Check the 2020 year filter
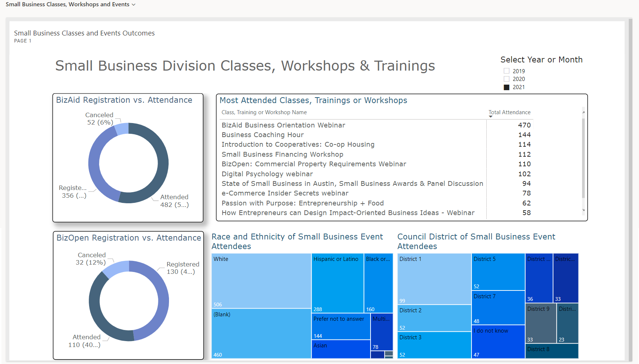The height and width of the screenshot is (364, 639). pyautogui.click(x=506, y=79)
